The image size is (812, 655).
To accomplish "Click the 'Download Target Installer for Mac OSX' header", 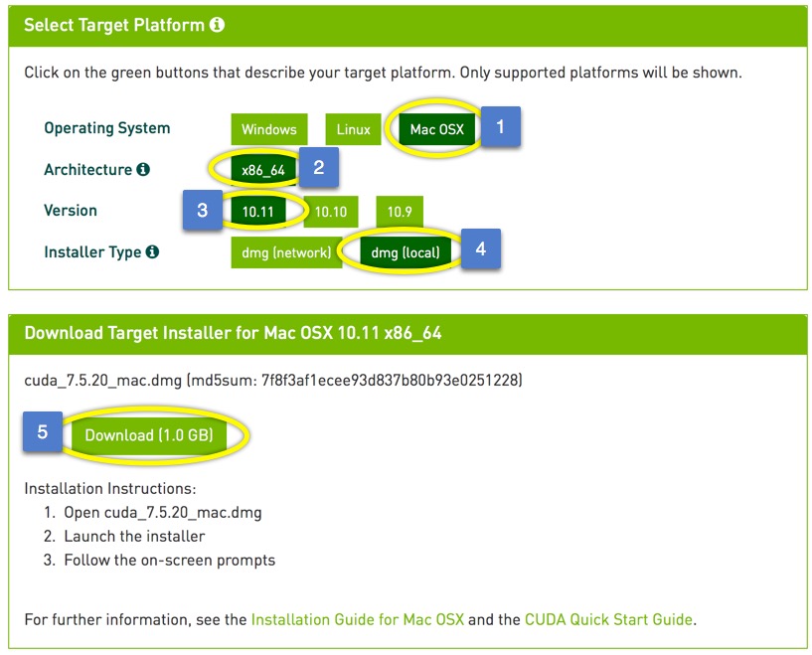I will point(233,332).
